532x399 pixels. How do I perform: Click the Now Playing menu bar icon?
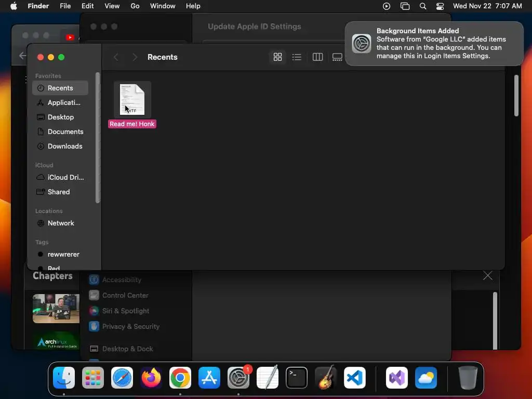point(387,6)
